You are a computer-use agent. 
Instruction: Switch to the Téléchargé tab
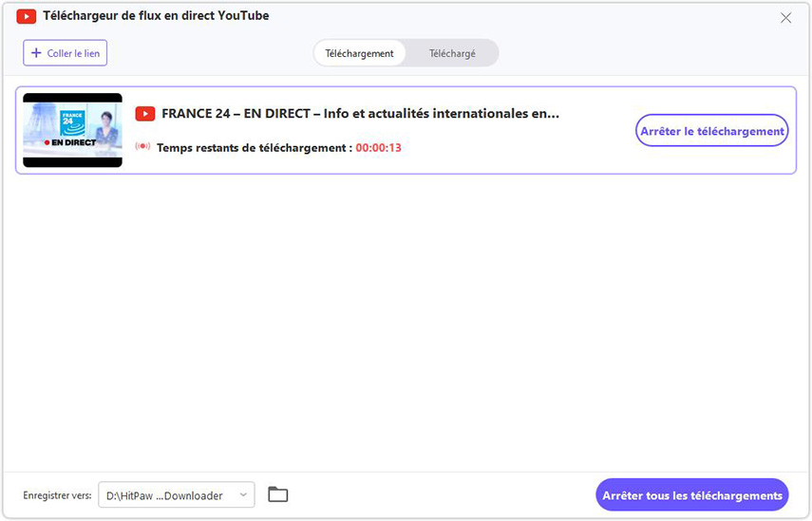pyautogui.click(x=452, y=53)
